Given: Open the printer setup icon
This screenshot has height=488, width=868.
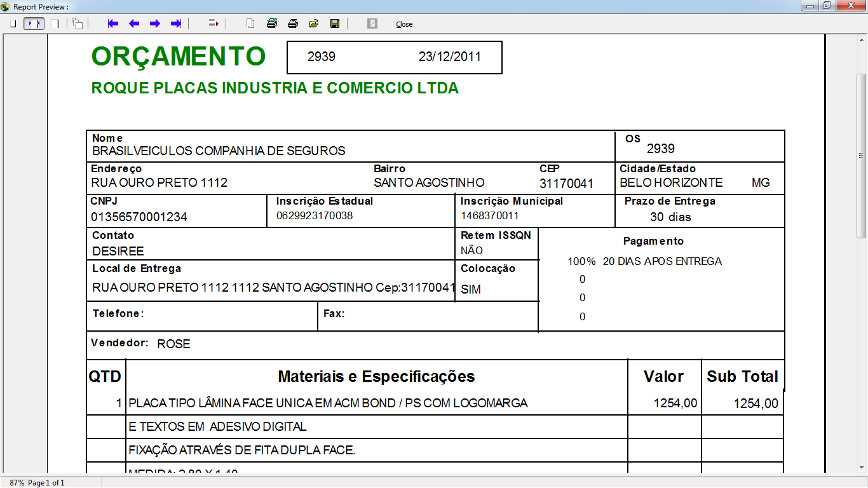Looking at the screenshot, I should pos(272,24).
